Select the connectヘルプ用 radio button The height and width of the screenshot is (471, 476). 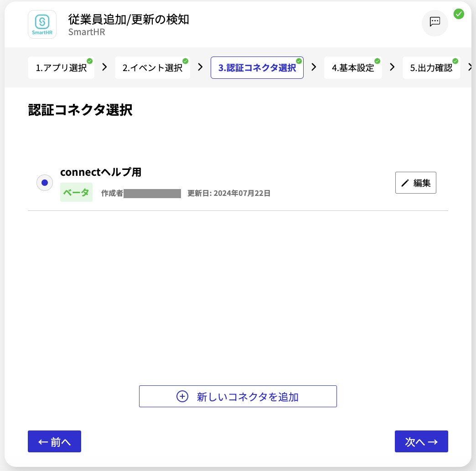pos(45,183)
